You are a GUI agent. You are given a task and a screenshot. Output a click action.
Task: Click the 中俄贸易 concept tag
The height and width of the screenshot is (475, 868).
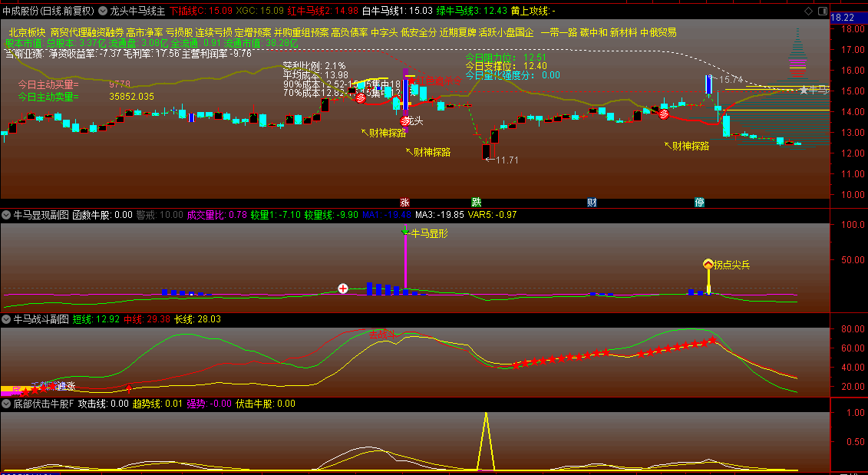[658, 33]
